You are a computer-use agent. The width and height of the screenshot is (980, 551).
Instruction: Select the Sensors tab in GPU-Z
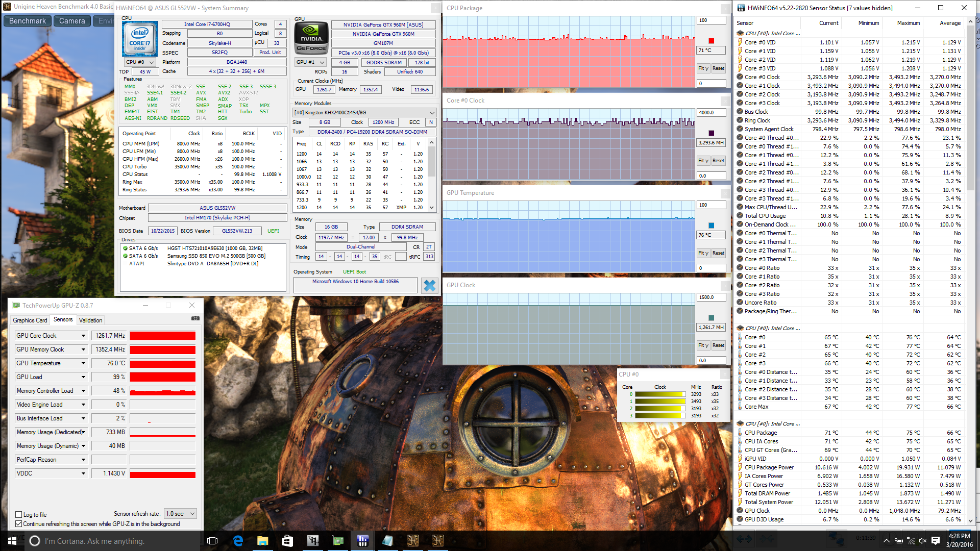point(63,320)
